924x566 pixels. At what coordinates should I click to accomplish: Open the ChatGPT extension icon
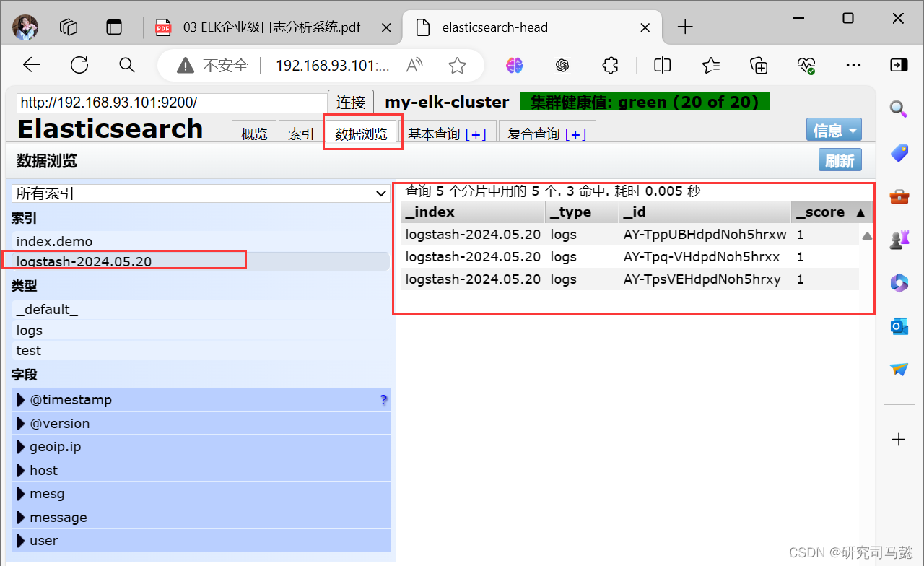pyautogui.click(x=562, y=66)
